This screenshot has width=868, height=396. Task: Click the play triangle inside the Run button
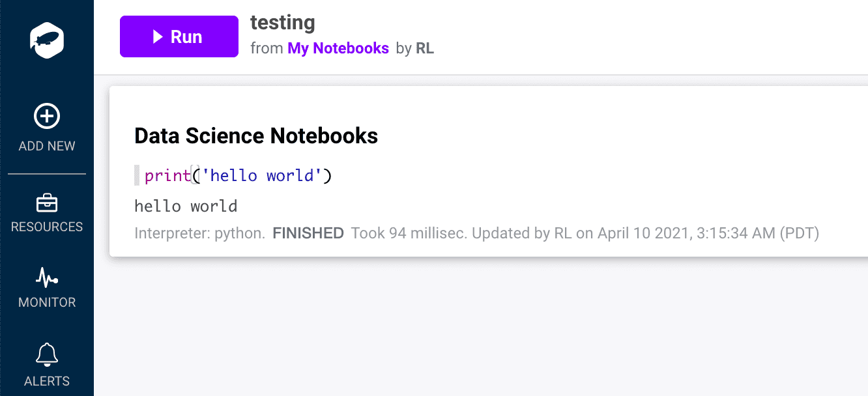156,36
